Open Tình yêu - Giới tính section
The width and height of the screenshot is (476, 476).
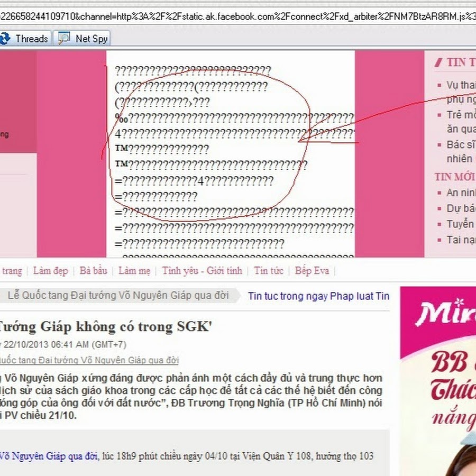pos(202,270)
